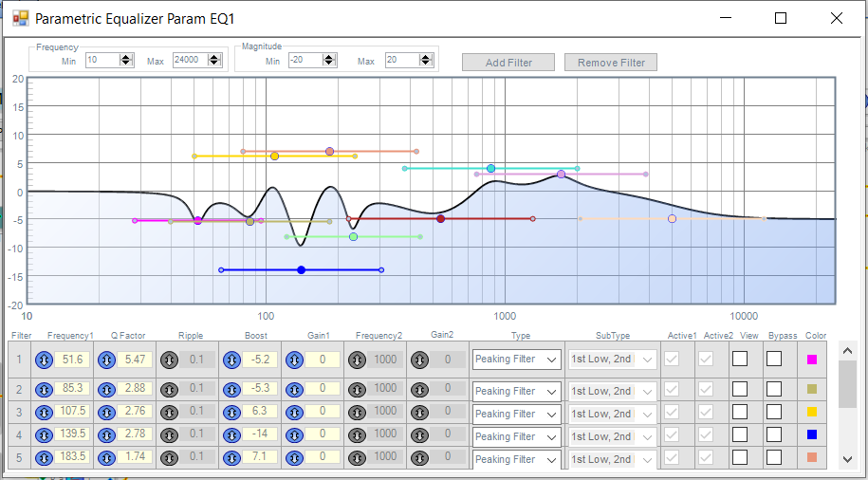The height and width of the screenshot is (480, 868).
Task: Click the Frequency1 value 51.6 field
Action: point(72,360)
